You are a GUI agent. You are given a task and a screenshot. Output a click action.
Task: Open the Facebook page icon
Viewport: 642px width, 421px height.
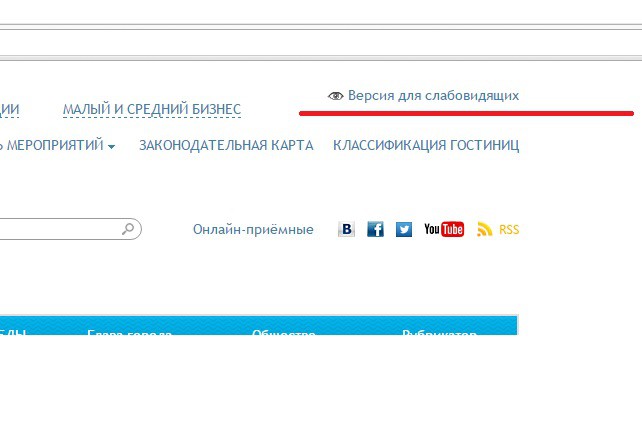(376, 229)
